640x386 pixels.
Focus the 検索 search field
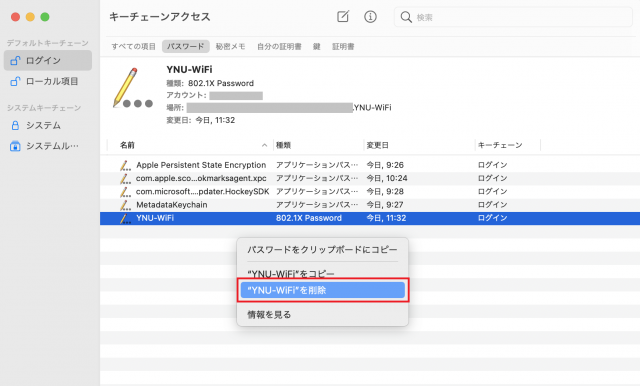pos(513,17)
